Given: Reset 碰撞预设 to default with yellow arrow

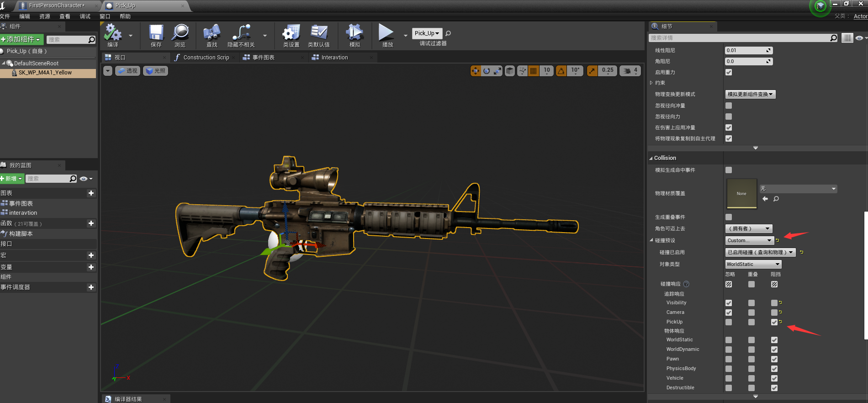Looking at the screenshot, I should (778, 240).
